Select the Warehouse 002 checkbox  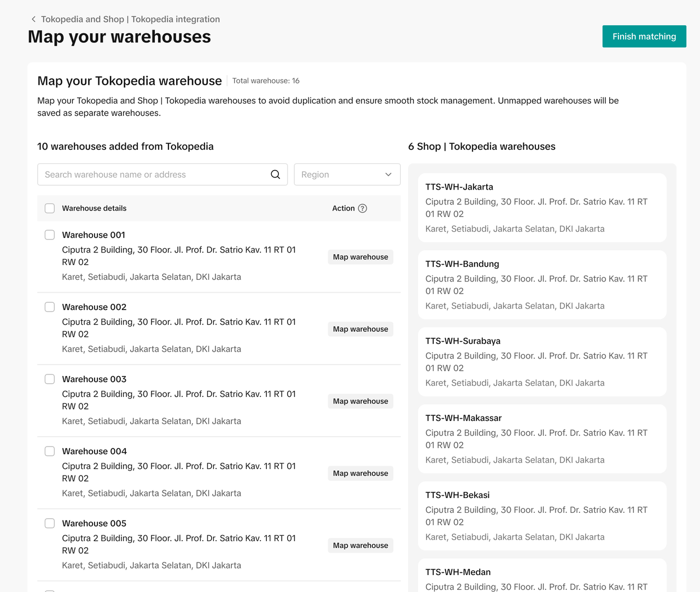[50, 307]
